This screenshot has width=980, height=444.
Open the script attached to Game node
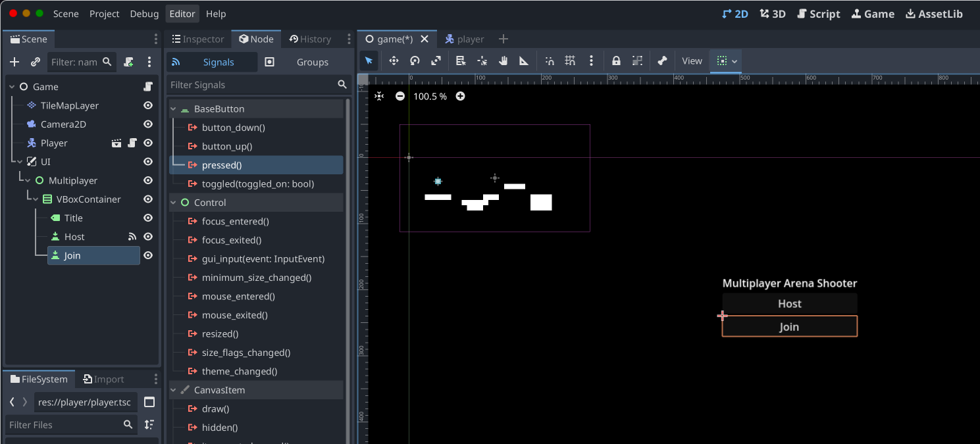click(148, 87)
